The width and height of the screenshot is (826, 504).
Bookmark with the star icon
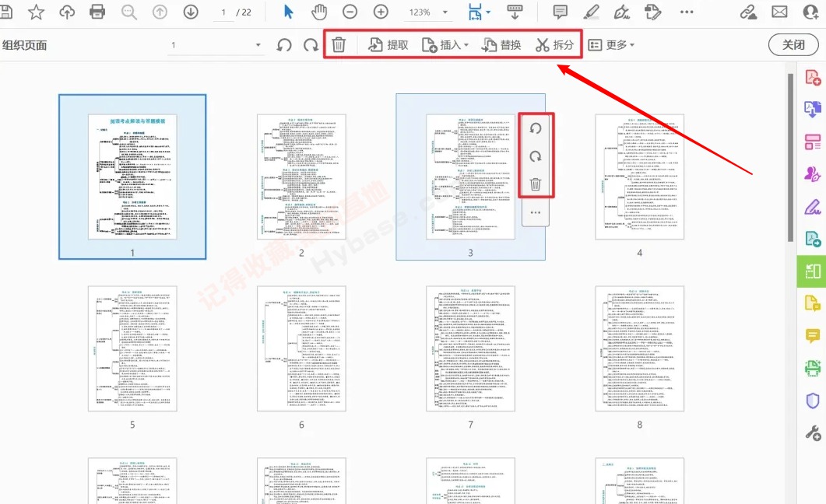[x=36, y=12]
